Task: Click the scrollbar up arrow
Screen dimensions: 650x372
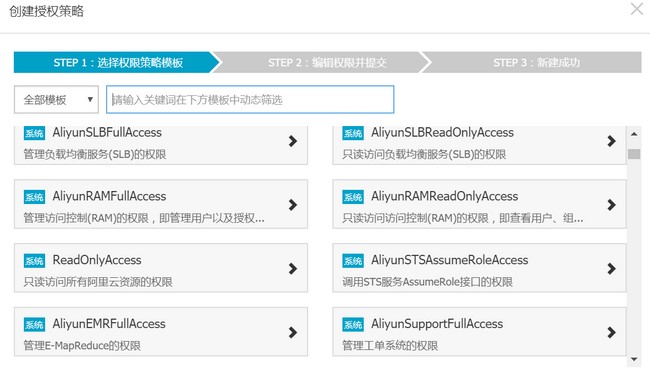Action: [x=634, y=134]
